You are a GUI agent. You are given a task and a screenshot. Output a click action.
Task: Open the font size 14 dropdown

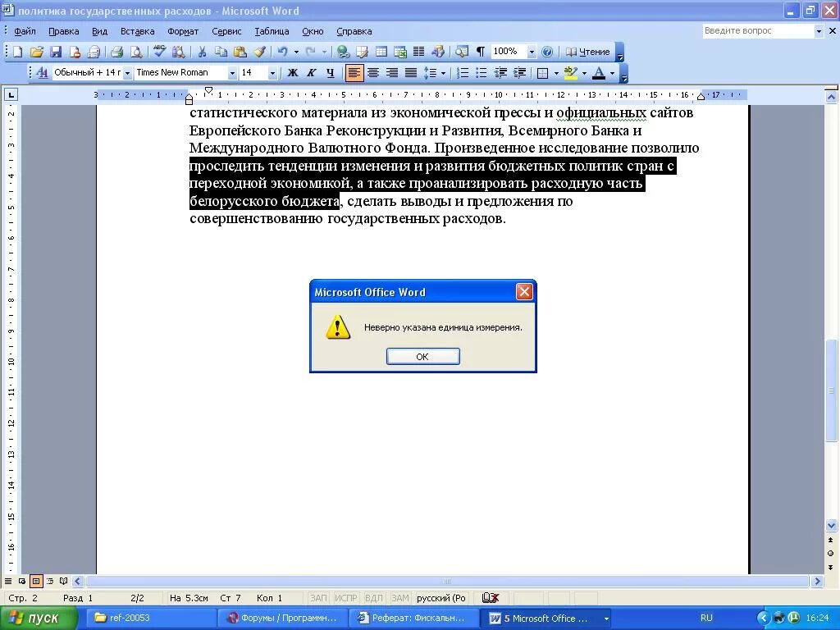(272, 73)
